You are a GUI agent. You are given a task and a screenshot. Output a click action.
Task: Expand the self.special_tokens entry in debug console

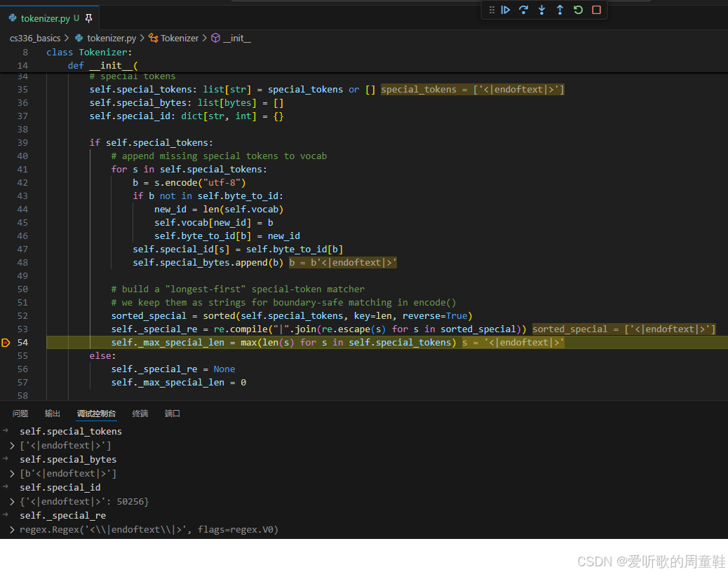(x=12, y=445)
